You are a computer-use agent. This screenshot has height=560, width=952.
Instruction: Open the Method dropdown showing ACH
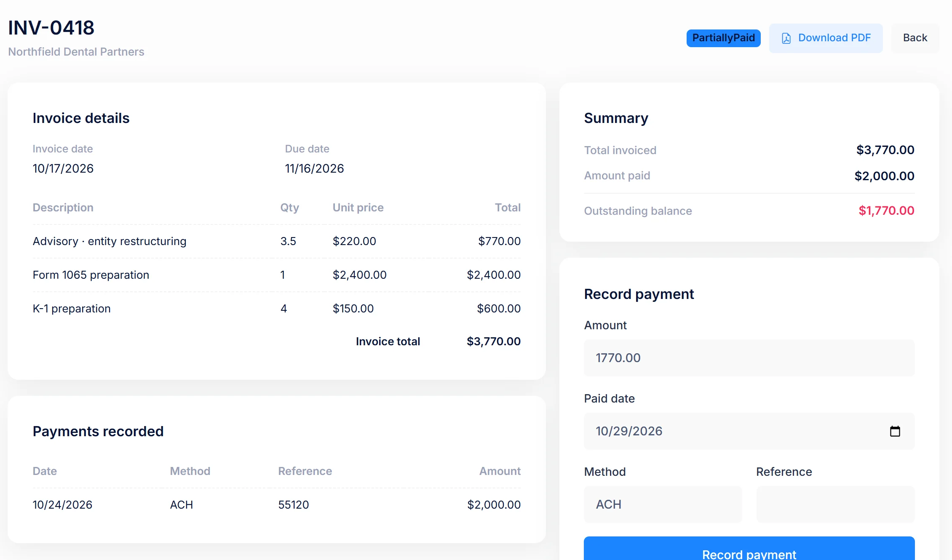click(x=663, y=504)
